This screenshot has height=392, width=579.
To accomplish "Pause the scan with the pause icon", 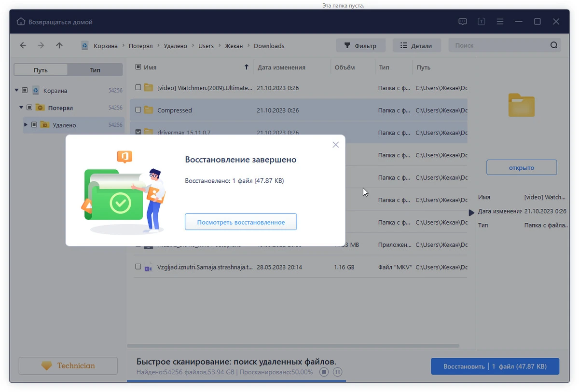I will 338,372.
